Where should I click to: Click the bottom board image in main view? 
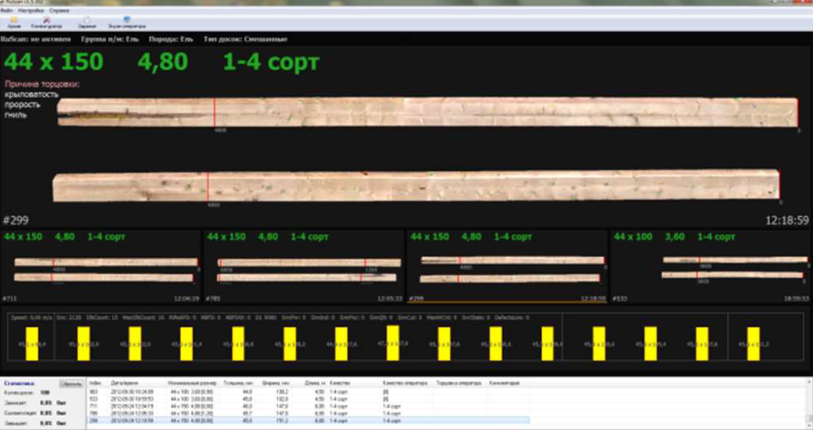[415, 186]
